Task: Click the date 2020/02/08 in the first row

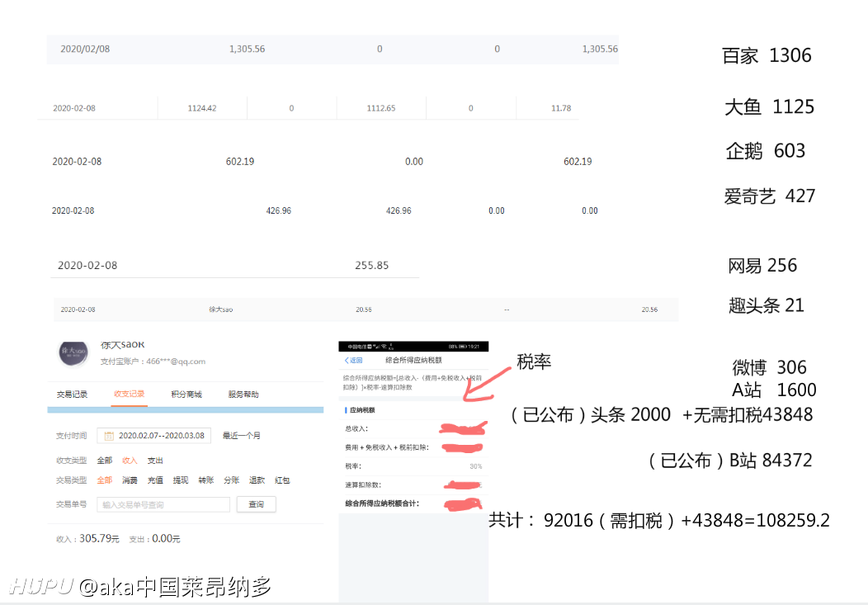Action: (85, 49)
